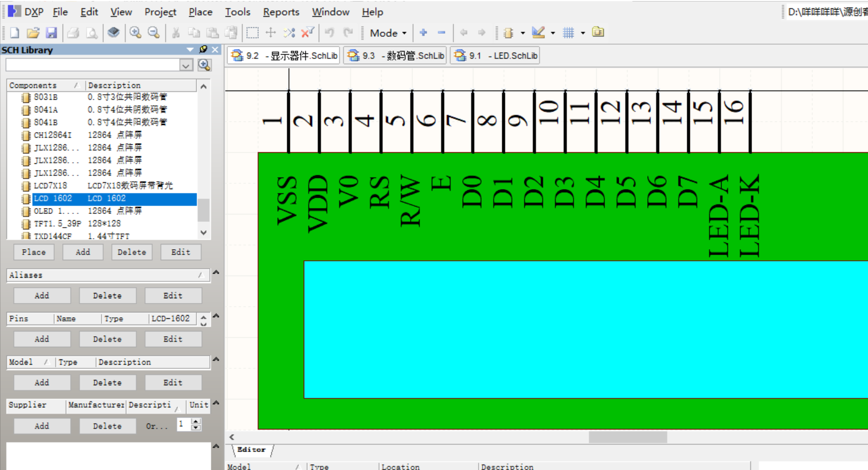Open the File menu
Screen dimensions: 868x470
click(x=60, y=12)
